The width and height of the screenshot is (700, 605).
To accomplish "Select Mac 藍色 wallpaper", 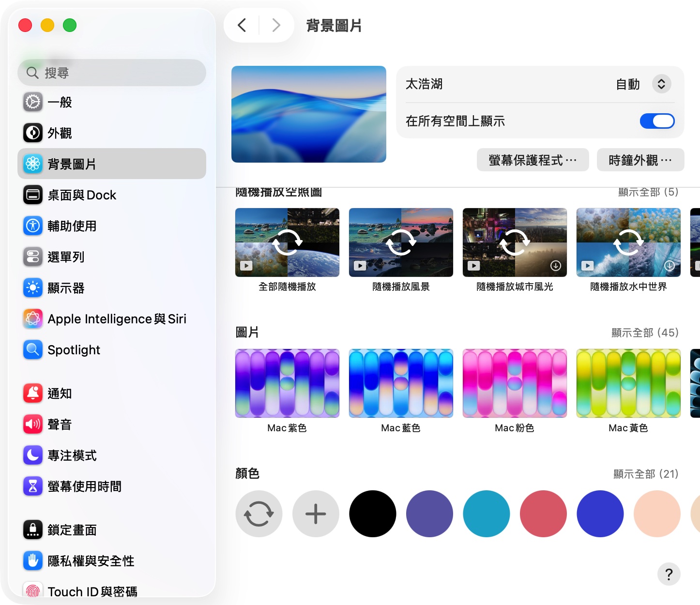I will click(x=401, y=383).
